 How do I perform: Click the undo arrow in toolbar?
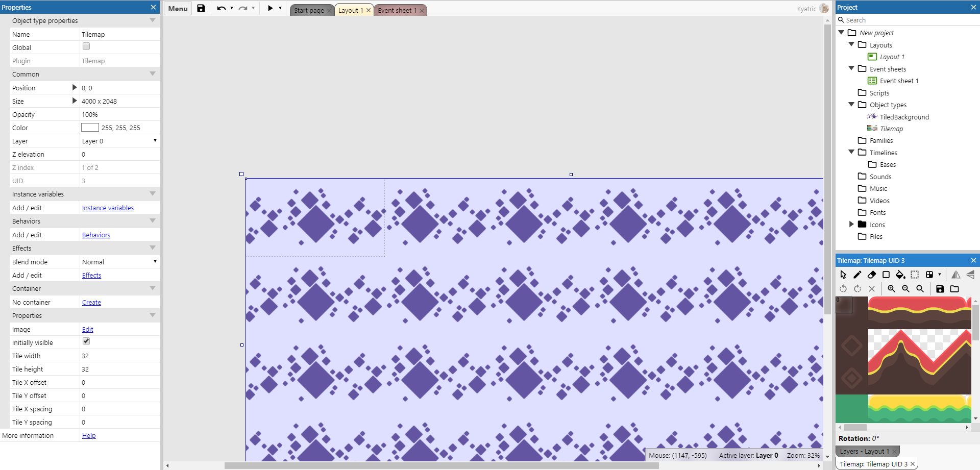point(221,8)
